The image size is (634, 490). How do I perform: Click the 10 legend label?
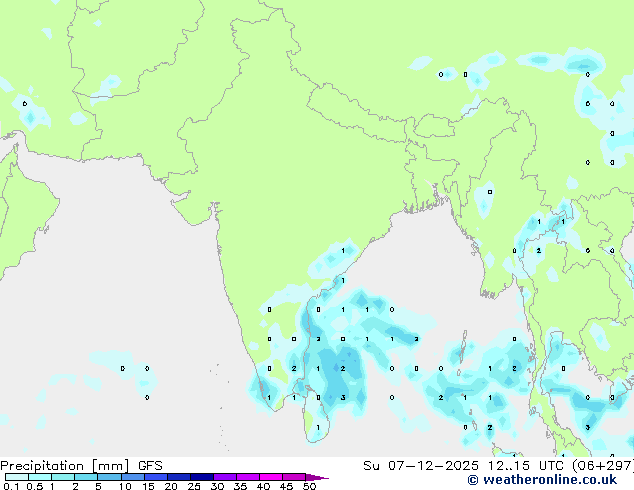125,486
